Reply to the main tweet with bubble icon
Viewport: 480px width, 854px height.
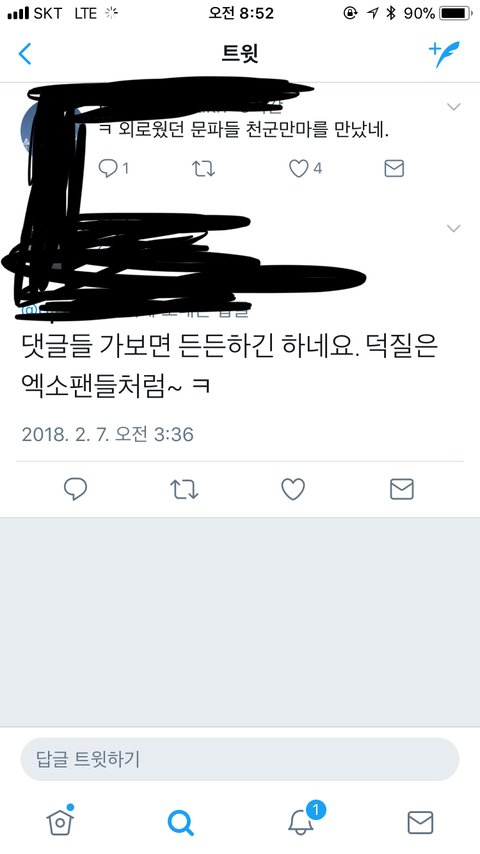click(x=75, y=489)
